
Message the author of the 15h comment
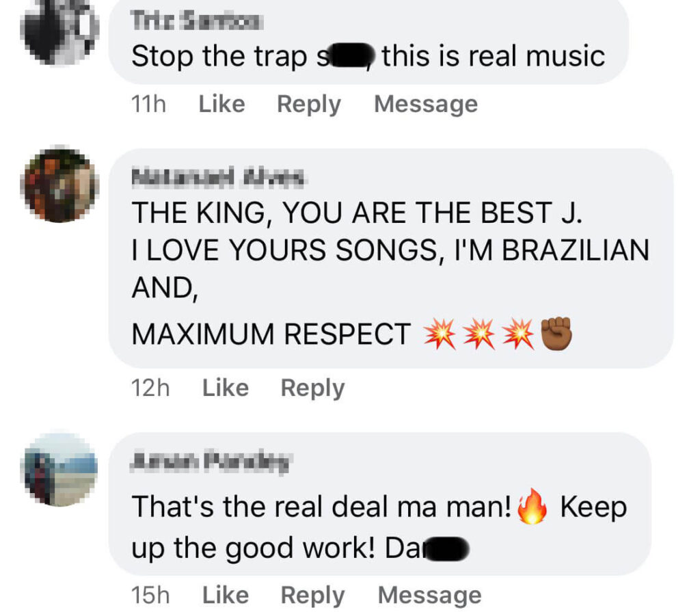pyautogui.click(x=429, y=596)
